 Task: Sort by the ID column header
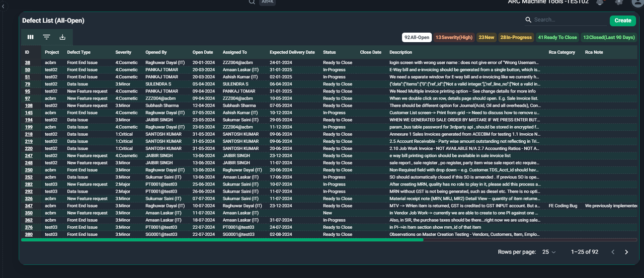[27, 52]
